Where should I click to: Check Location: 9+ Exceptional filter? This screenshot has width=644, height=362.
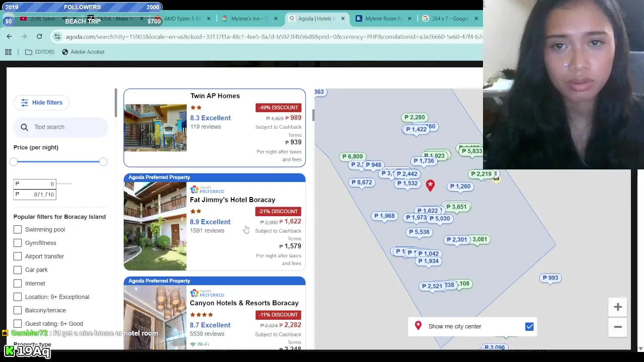tap(18, 297)
